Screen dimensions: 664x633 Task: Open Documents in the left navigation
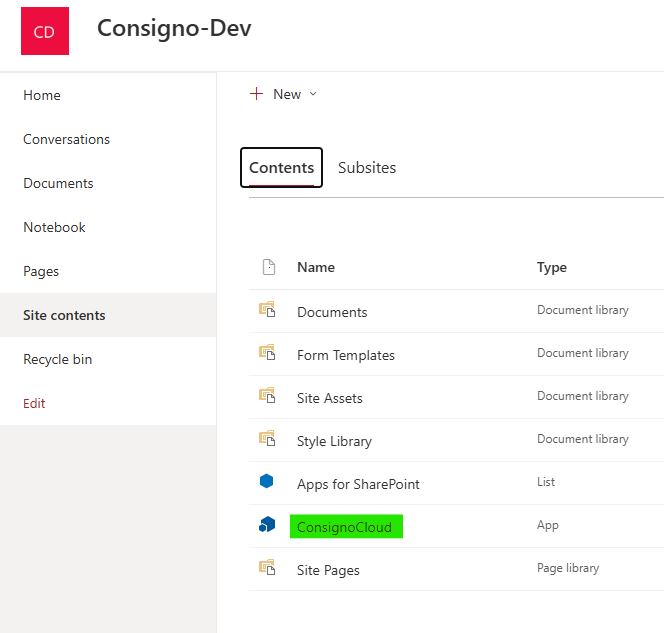point(58,183)
